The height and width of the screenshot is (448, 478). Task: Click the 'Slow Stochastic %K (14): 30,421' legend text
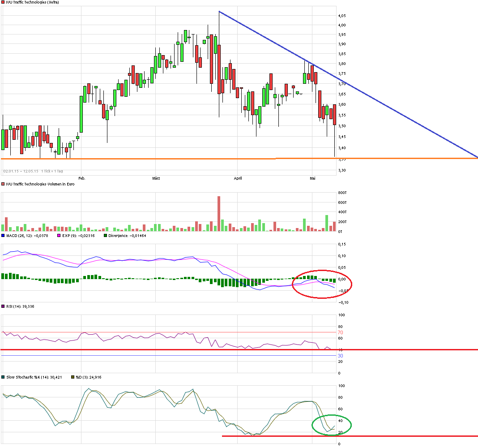pyautogui.click(x=34, y=377)
